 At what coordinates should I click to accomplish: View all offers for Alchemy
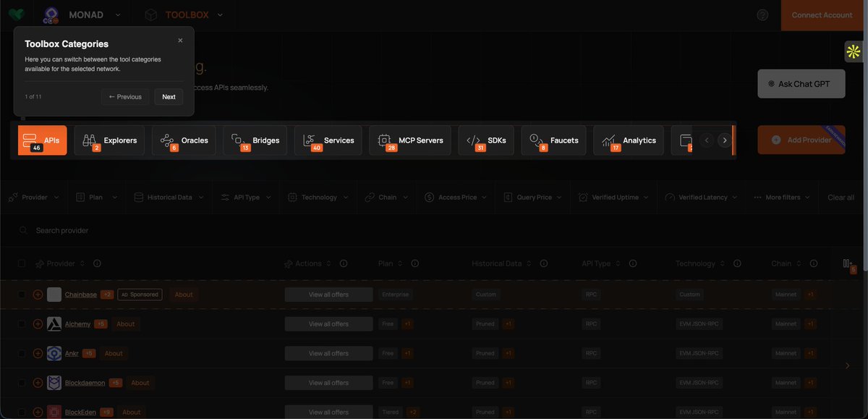click(328, 324)
